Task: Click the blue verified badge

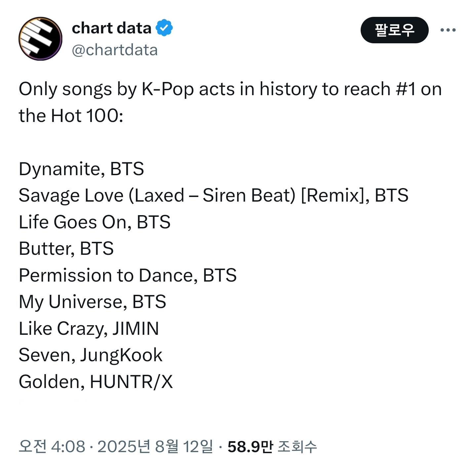Action: pyautogui.click(x=164, y=28)
